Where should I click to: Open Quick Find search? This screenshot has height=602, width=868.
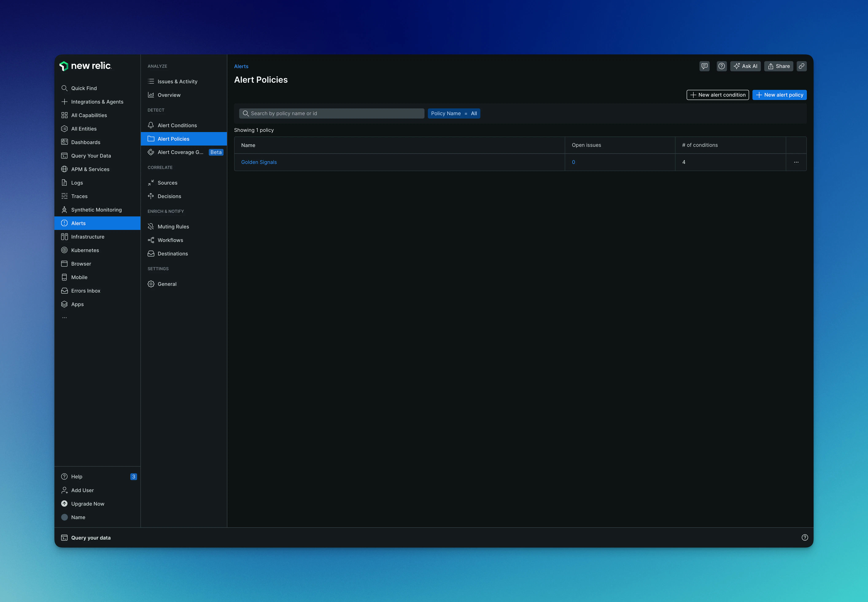click(97, 88)
